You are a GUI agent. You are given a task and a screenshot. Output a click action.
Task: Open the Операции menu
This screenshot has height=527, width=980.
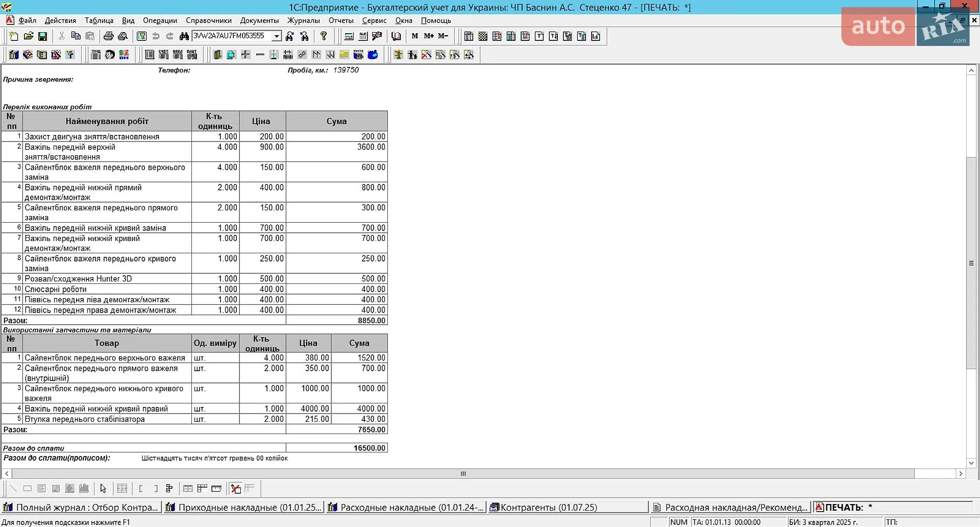point(160,20)
